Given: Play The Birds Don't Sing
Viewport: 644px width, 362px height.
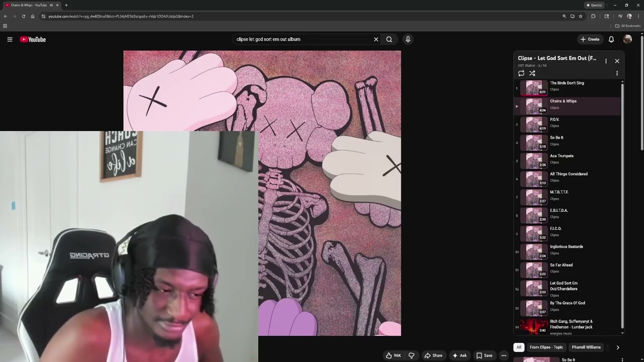Looking at the screenshot, I should 567,88.
